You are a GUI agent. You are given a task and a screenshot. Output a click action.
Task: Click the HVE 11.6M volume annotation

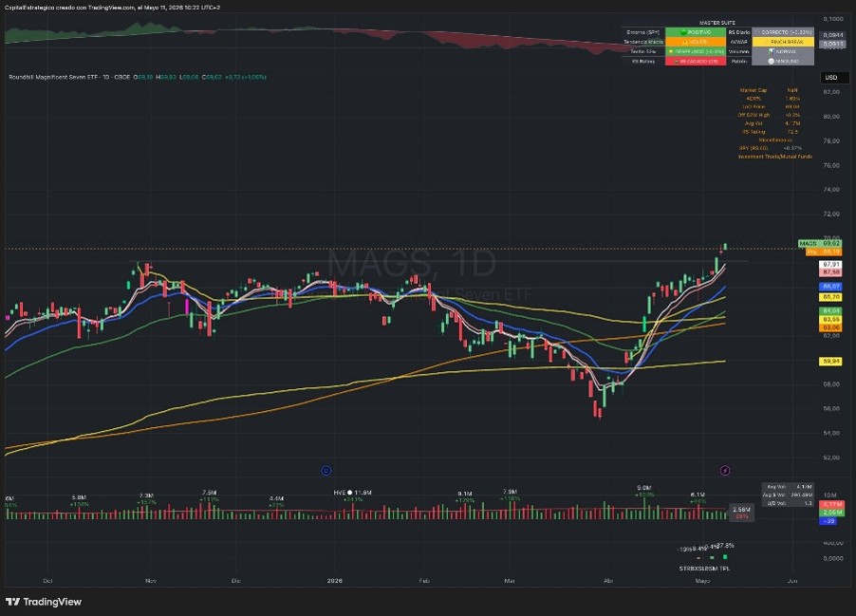353,493
